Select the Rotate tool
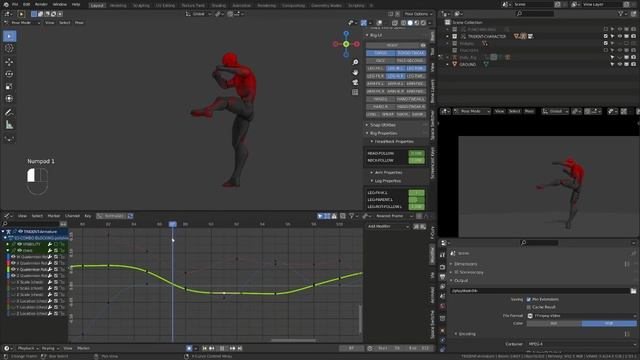The image size is (640, 360). 9,74
